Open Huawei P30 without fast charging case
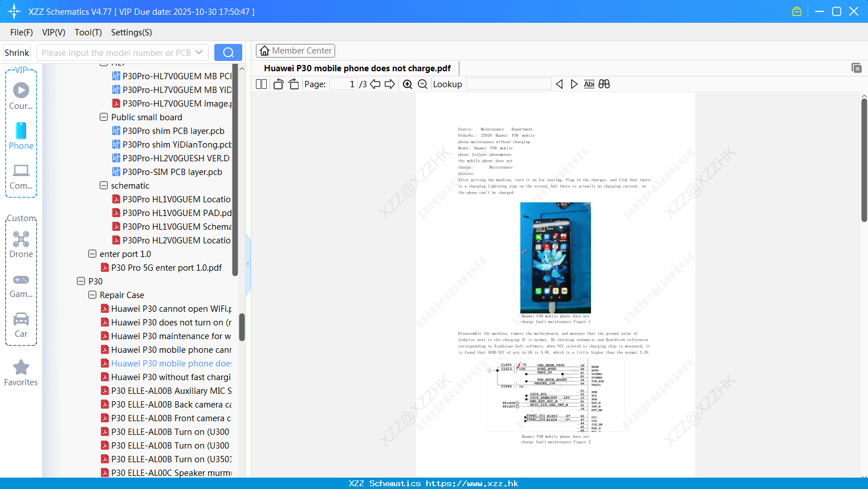Image resolution: width=868 pixels, height=489 pixels. pyautogui.click(x=166, y=377)
